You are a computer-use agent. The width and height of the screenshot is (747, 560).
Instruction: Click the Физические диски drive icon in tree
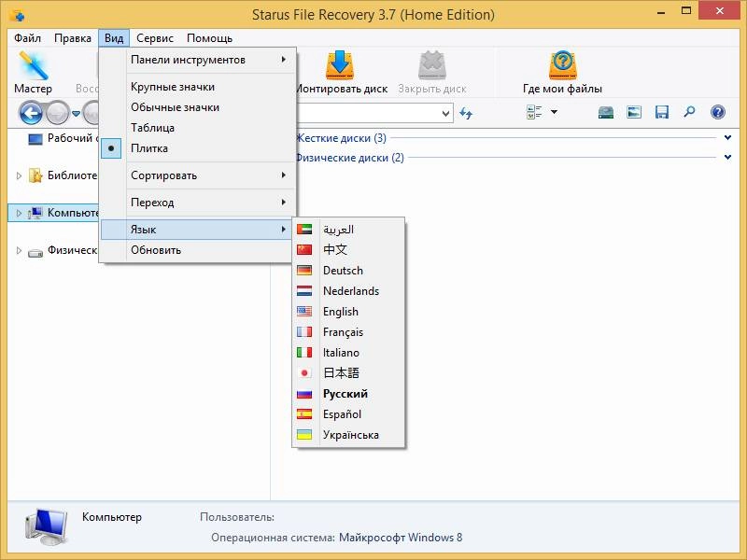tap(35, 252)
